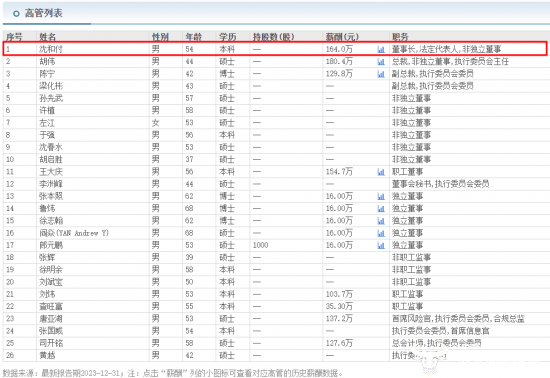This screenshot has height=378, width=550.
Task: Open salary history chart icon for 郎元鹏
Action: pos(381,245)
